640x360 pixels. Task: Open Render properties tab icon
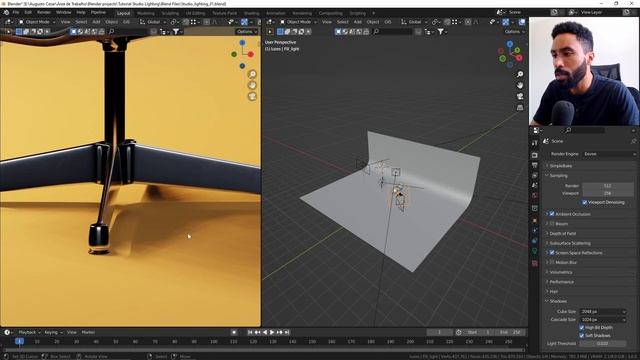click(535, 156)
